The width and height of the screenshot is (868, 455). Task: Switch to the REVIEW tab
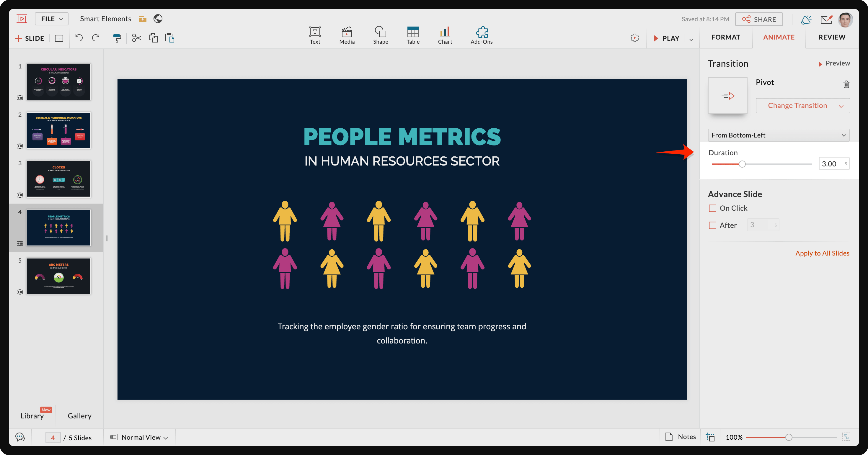pyautogui.click(x=832, y=37)
